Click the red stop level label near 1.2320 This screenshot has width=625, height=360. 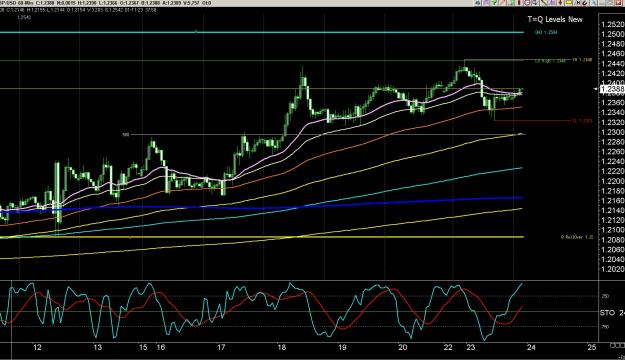pyautogui.click(x=582, y=120)
